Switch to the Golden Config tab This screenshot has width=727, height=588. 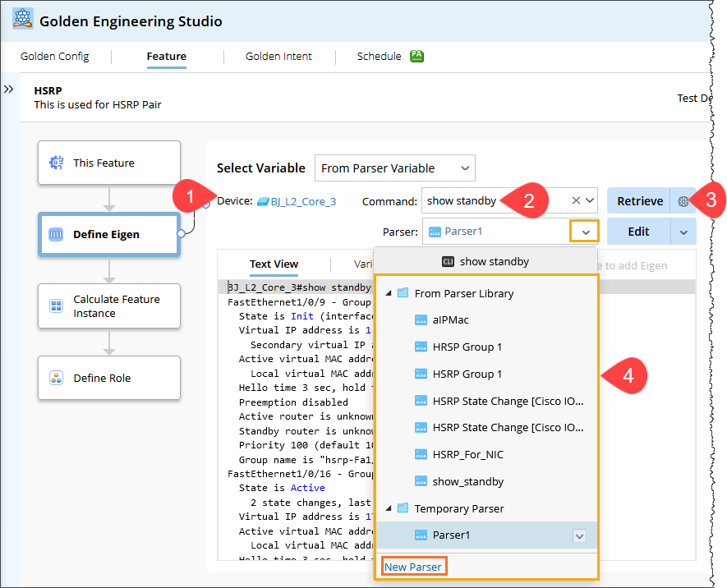tap(55, 57)
